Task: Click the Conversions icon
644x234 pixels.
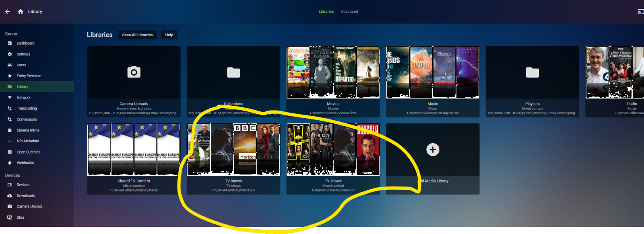Action: pos(10,119)
